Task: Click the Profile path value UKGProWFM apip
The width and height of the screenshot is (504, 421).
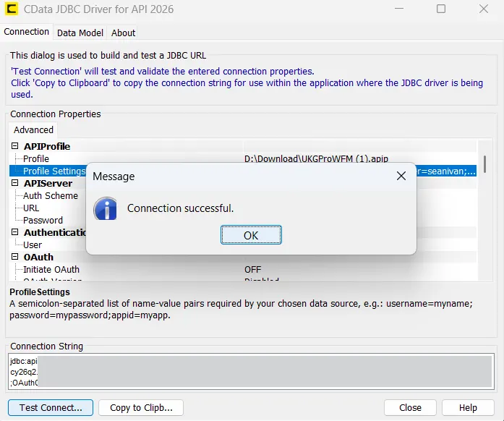Action: (316, 158)
